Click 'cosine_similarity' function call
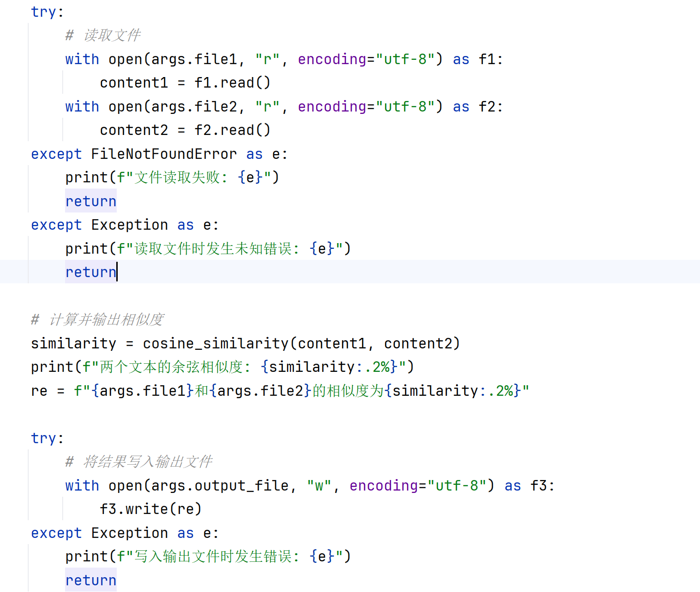The height and width of the screenshot is (592, 700). (216, 344)
